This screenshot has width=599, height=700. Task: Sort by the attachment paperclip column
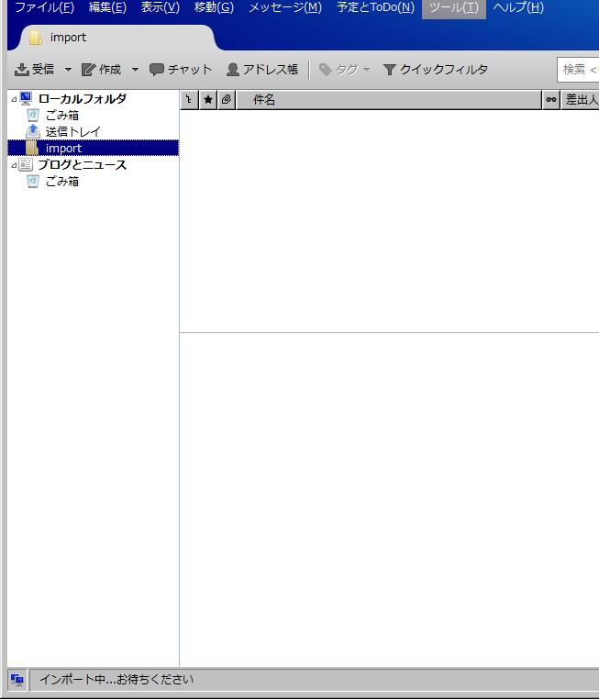pyautogui.click(x=226, y=100)
